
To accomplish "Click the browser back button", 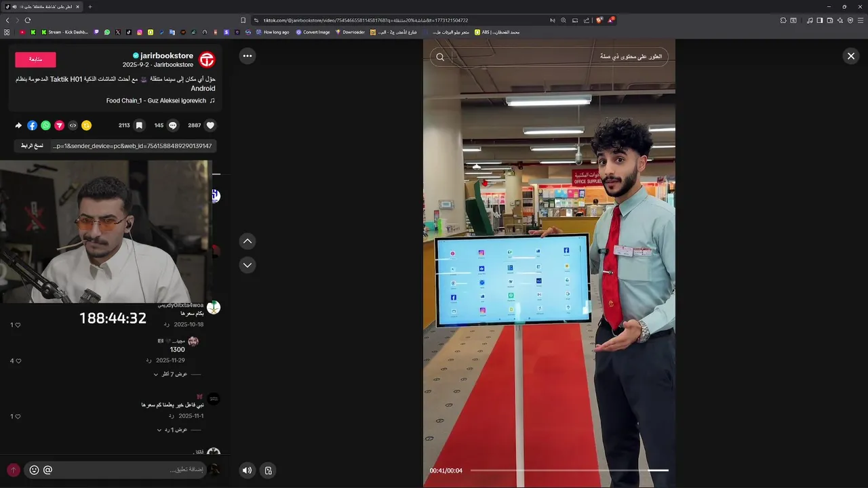I will [x=7, y=20].
